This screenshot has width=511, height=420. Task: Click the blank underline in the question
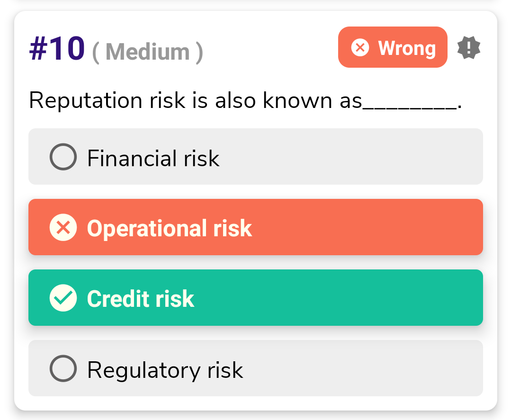[x=410, y=107]
